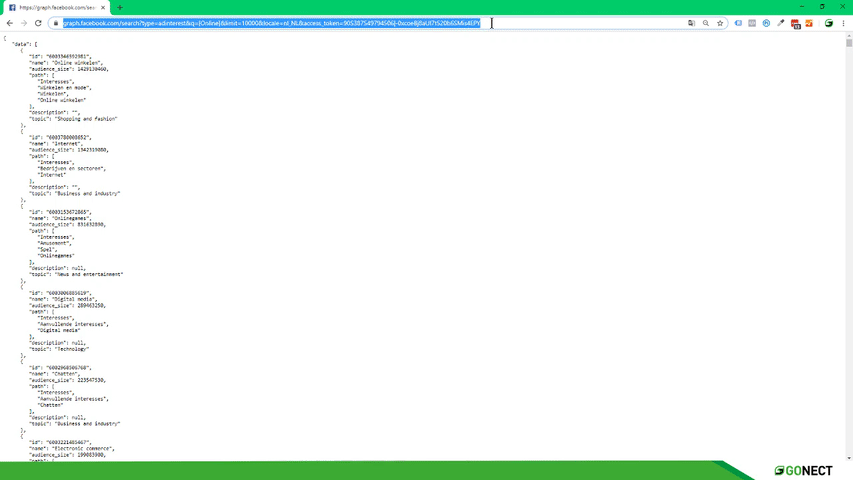
Task: Close the graph.facebook.com tab
Action: pos(103,8)
